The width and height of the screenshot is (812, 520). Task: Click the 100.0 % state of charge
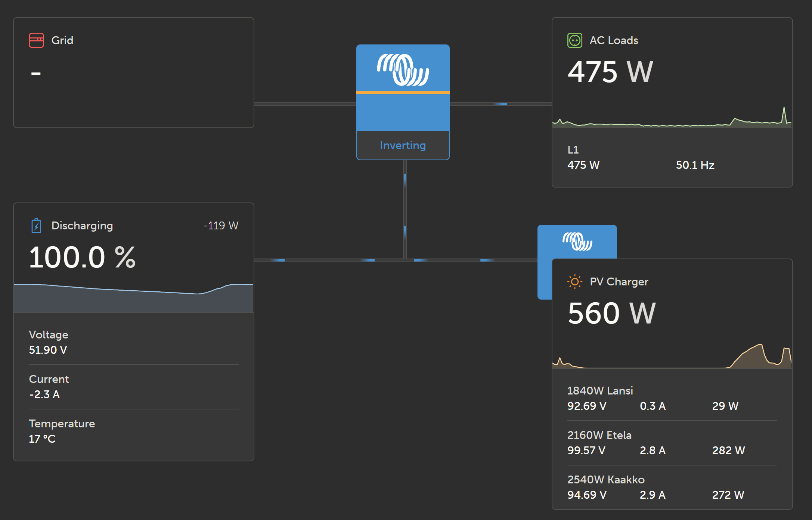[82, 257]
